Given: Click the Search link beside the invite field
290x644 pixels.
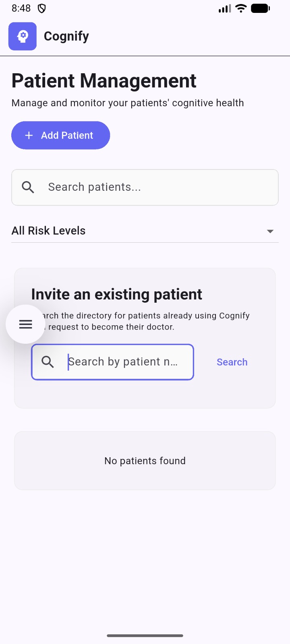Looking at the screenshot, I should (x=232, y=362).
